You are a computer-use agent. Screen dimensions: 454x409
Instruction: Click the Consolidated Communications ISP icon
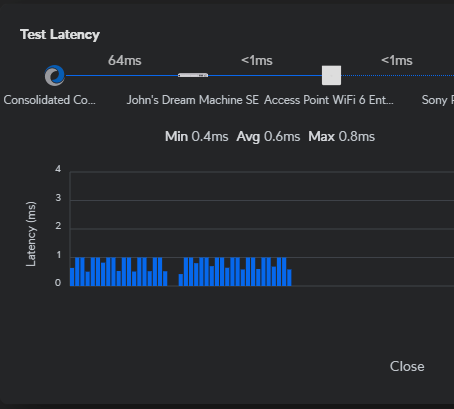click(55, 75)
